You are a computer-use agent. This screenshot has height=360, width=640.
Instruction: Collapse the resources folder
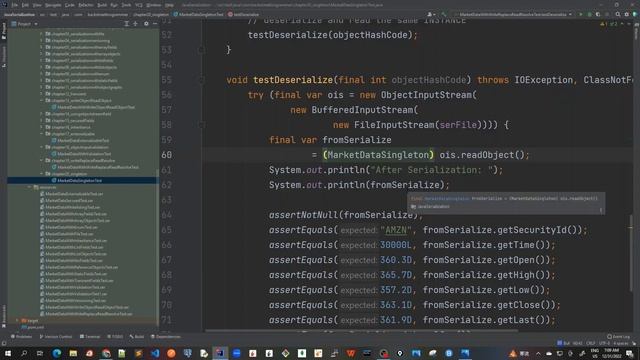(29, 187)
